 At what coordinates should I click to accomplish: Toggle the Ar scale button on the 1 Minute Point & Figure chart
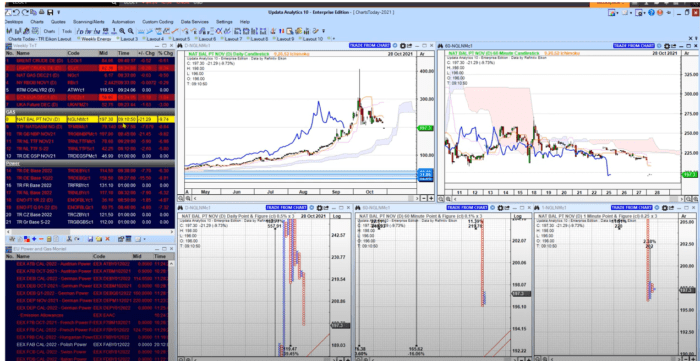[x=684, y=216]
